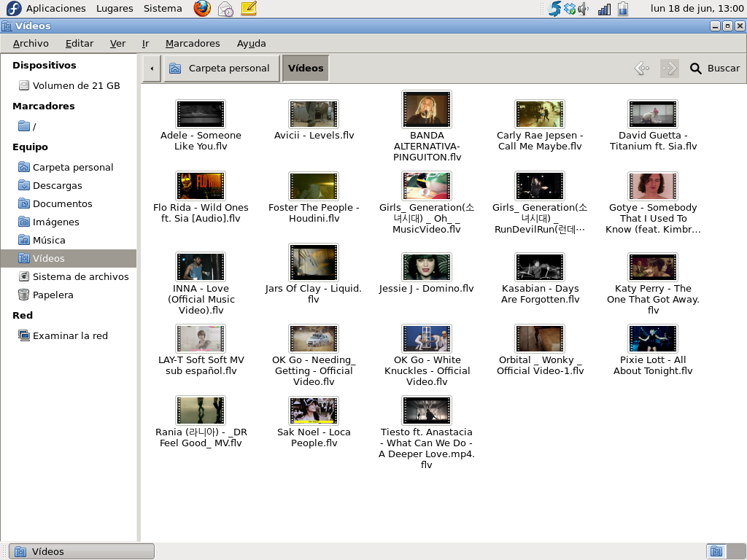
Task: Select Foster The People - Houdini.flv
Action: point(314,186)
